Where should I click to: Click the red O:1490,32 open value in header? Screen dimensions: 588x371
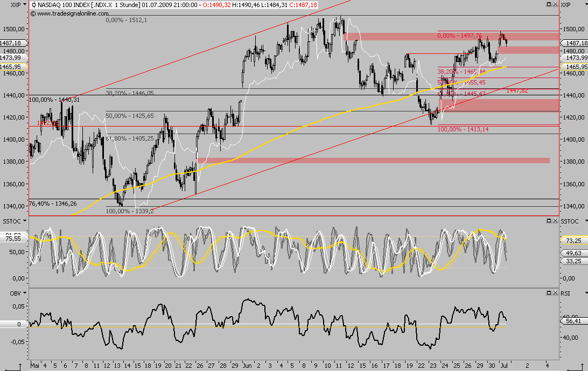217,5
